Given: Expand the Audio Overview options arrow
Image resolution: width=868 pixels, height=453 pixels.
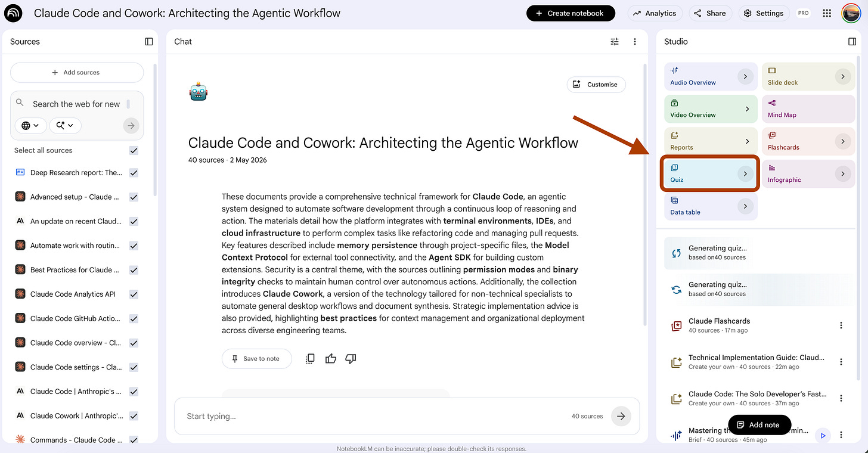Looking at the screenshot, I should point(745,76).
